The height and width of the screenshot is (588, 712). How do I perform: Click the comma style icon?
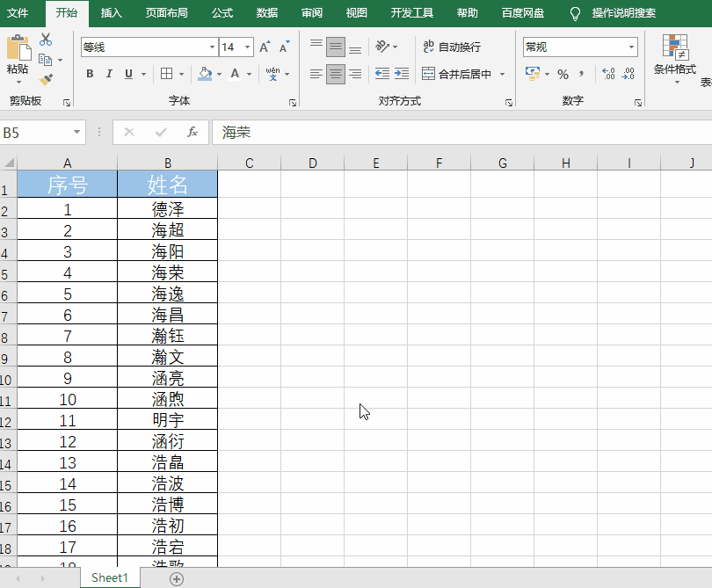(x=582, y=74)
